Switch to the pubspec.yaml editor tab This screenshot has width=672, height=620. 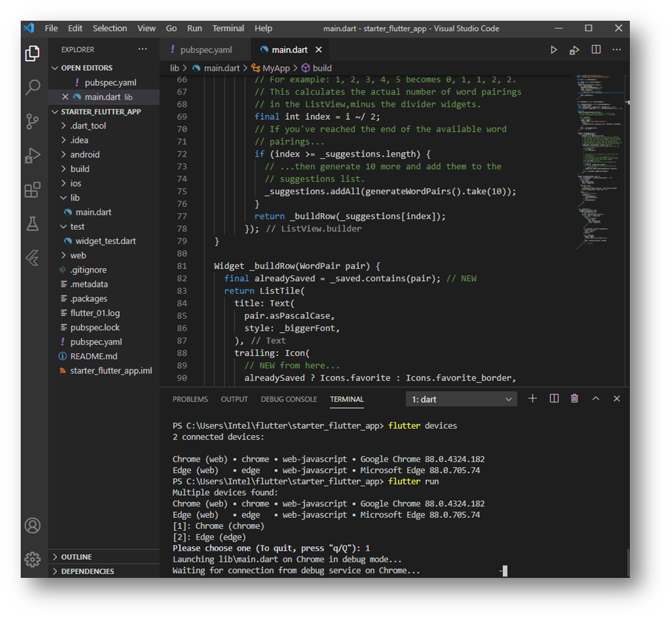tap(205, 50)
